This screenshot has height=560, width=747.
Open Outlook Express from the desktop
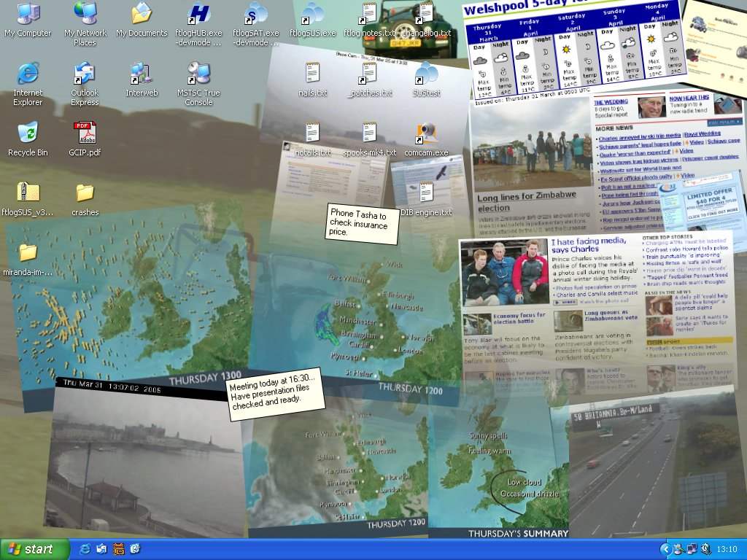point(85,74)
